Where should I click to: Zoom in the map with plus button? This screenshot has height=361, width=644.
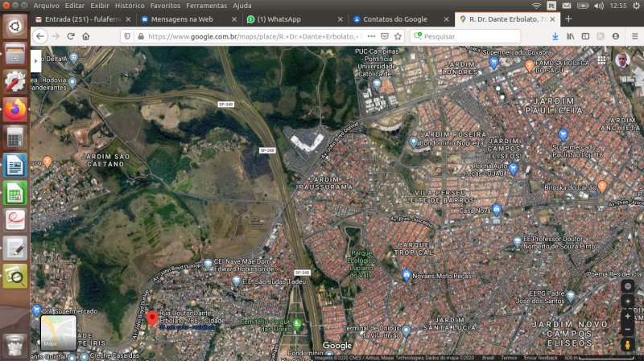click(x=627, y=315)
